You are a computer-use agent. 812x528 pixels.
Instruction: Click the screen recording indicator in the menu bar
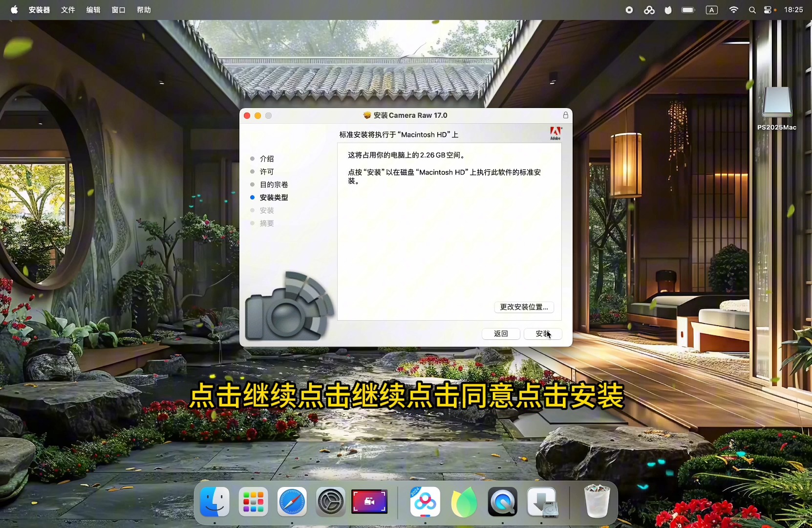(629, 10)
